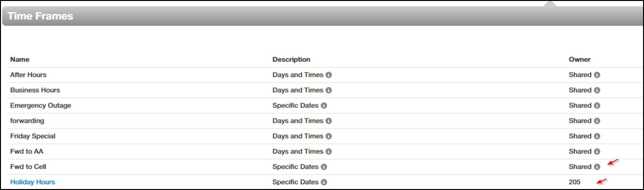Click info icon next to Emergency Outage Specific Dates
The height and width of the screenshot is (190, 644).
[x=324, y=106]
